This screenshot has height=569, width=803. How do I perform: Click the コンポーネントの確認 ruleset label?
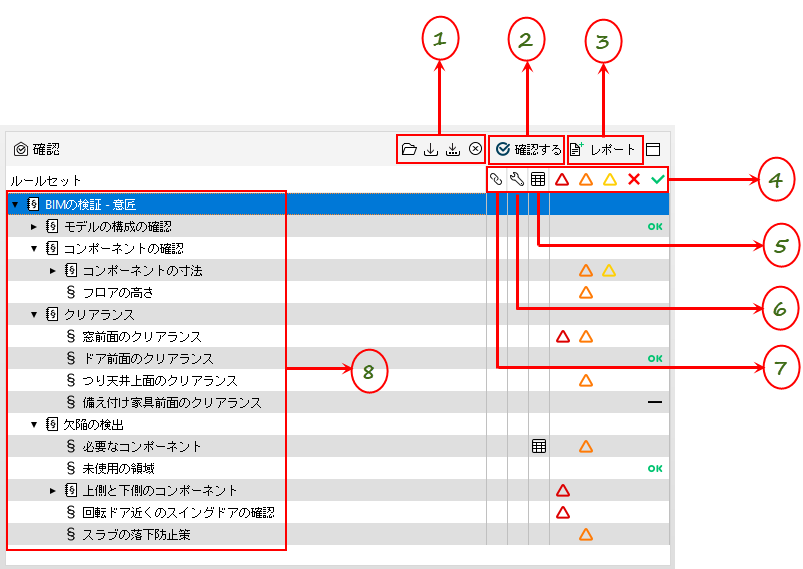click(x=123, y=248)
